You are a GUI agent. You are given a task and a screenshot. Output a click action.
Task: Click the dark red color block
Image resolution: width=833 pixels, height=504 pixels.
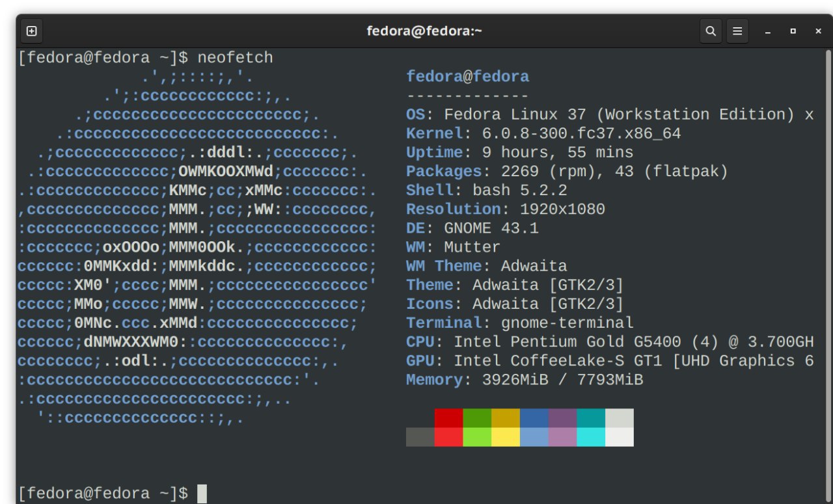coord(448,418)
